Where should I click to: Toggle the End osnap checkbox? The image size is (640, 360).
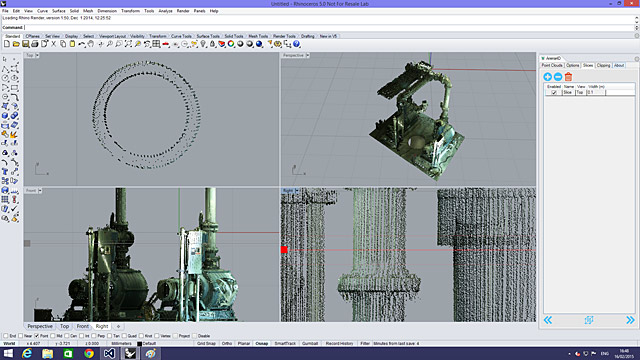tap(5, 336)
